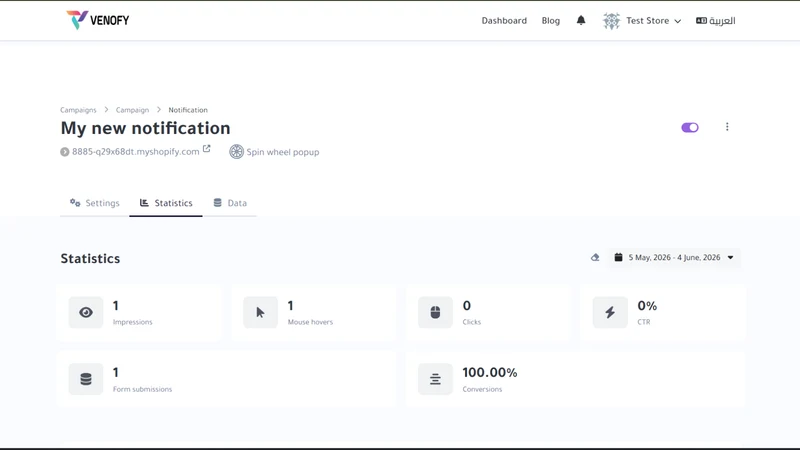Click the My new notification title
This screenshot has width=800, height=450.
click(145, 128)
